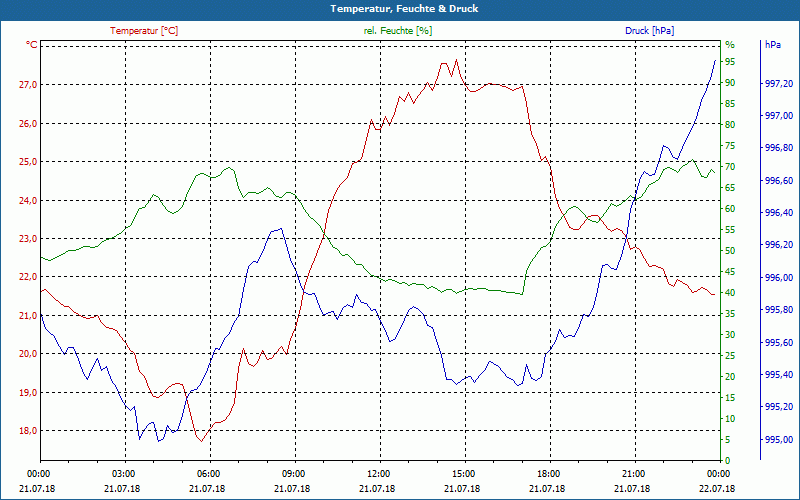This screenshot has width=800, height=500.
Task: Click time axis label 06:00
Action: 207,473
